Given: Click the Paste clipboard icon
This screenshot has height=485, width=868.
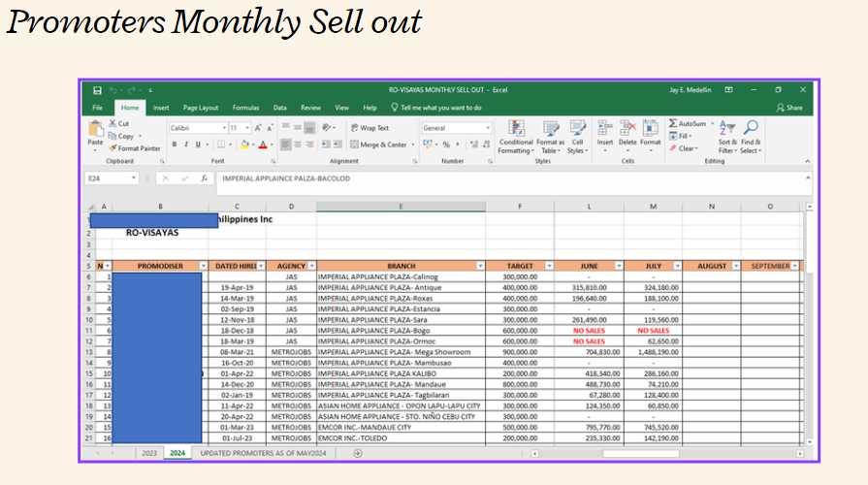Looking at the screenshot, I should (95, 130).
